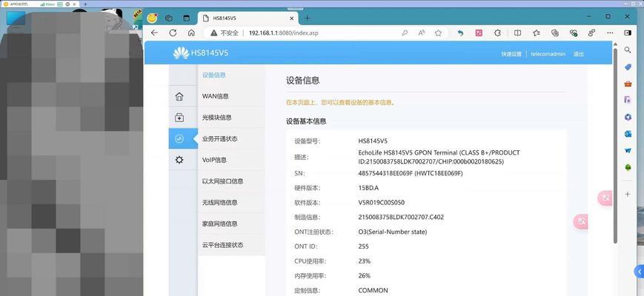This screenshot has width=644, height=296.
Task: Open the favorites list icon
Action: point(537,33)
